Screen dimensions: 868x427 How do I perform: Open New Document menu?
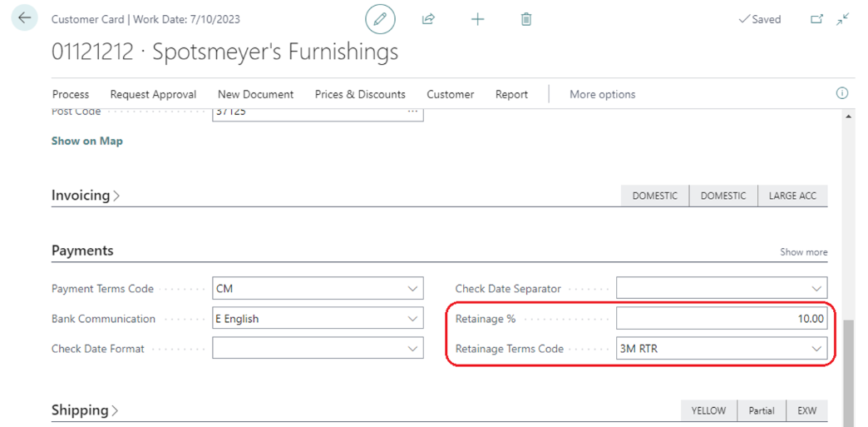point(256,94)
